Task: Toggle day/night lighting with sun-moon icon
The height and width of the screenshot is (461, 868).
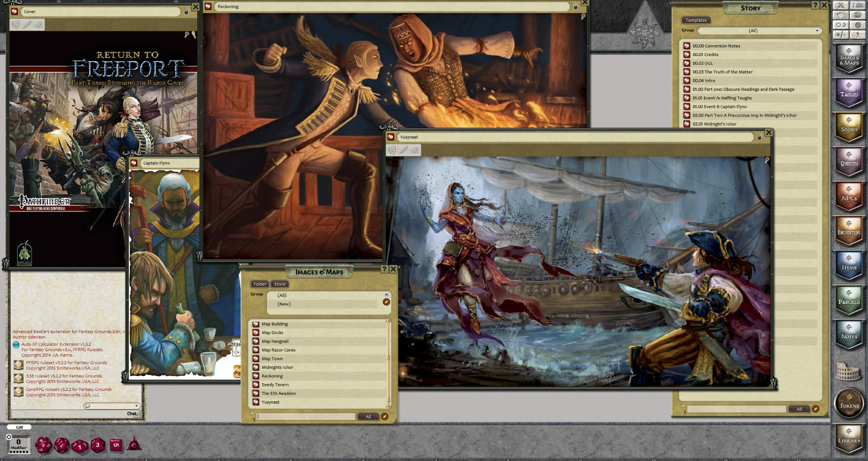Action: tap(841, 25)
